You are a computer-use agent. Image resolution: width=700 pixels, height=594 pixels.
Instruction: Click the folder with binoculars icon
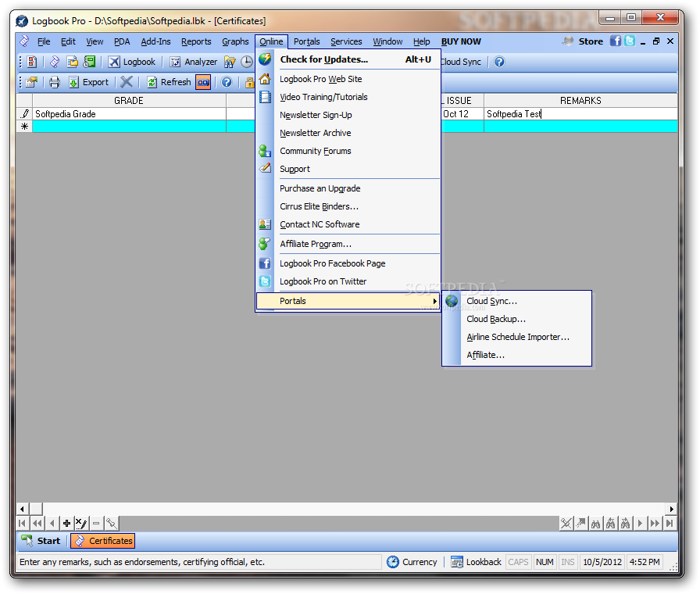[230, 62]
